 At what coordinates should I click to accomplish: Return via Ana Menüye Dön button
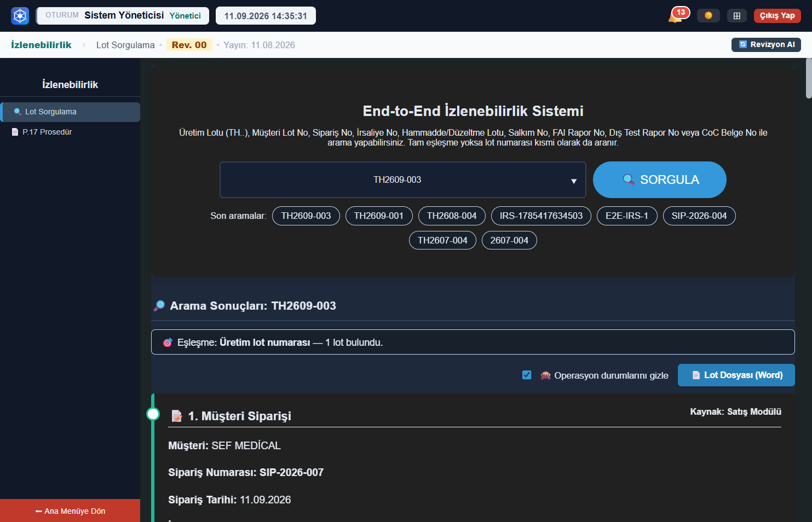pyautogui.click(x=70, y=511)
